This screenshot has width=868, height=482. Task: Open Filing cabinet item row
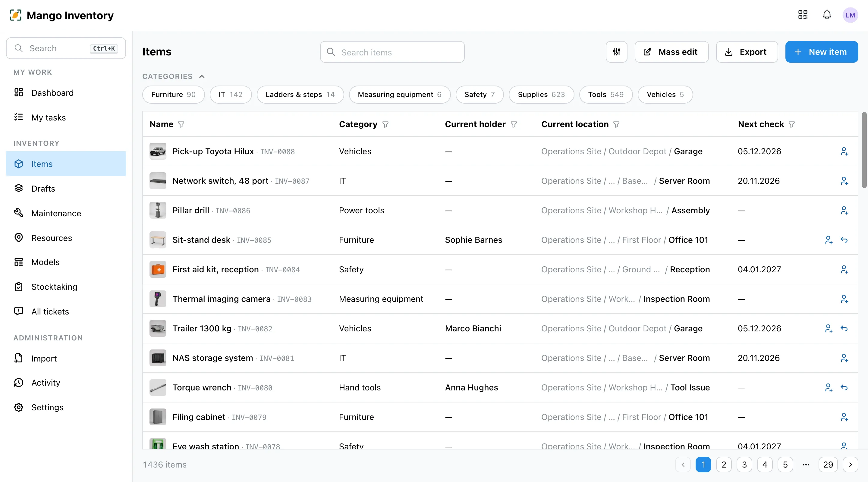[500, 417]
